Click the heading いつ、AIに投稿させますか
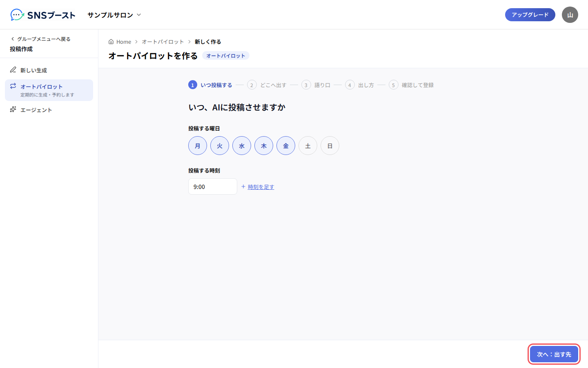The width and height of the screenshot is (588, 368). (237, 108)
